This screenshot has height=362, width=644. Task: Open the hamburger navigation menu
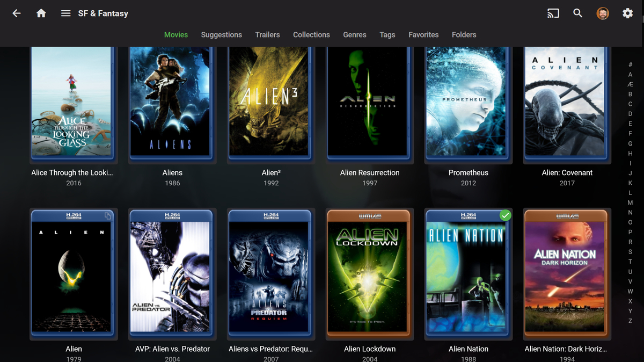coord(65,13)
